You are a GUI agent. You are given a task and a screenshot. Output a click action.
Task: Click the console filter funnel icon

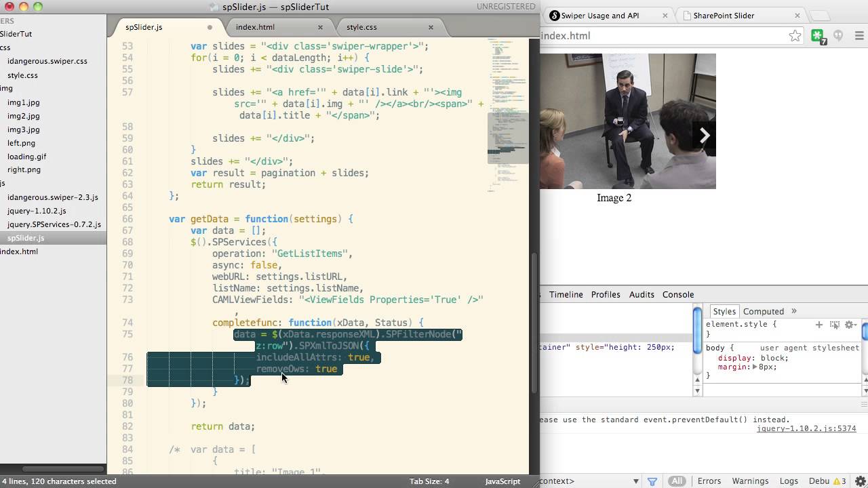pos(652,481)
